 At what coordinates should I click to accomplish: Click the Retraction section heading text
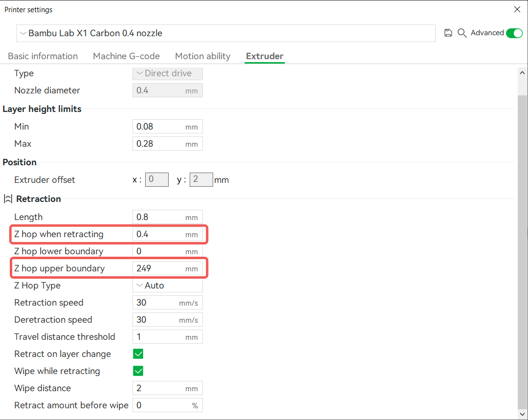pos(39,199)
